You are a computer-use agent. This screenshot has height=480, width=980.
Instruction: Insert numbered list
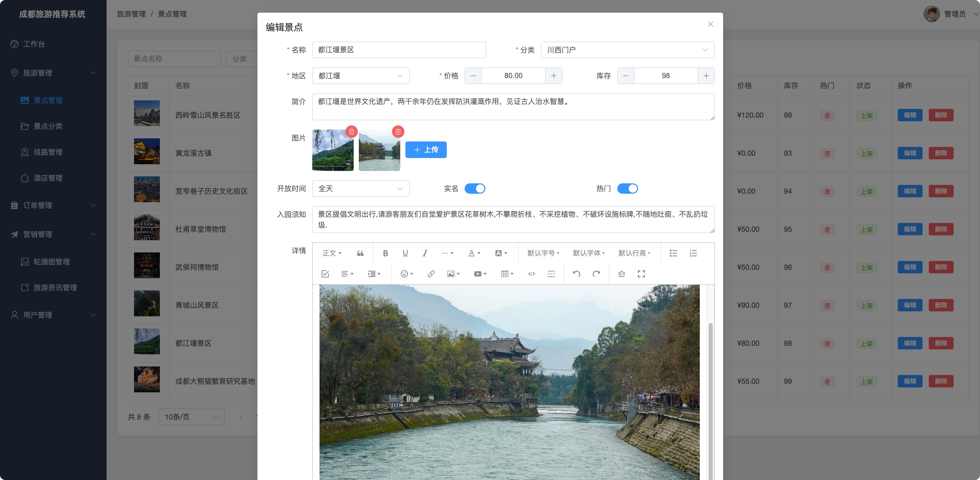point(693,253)
